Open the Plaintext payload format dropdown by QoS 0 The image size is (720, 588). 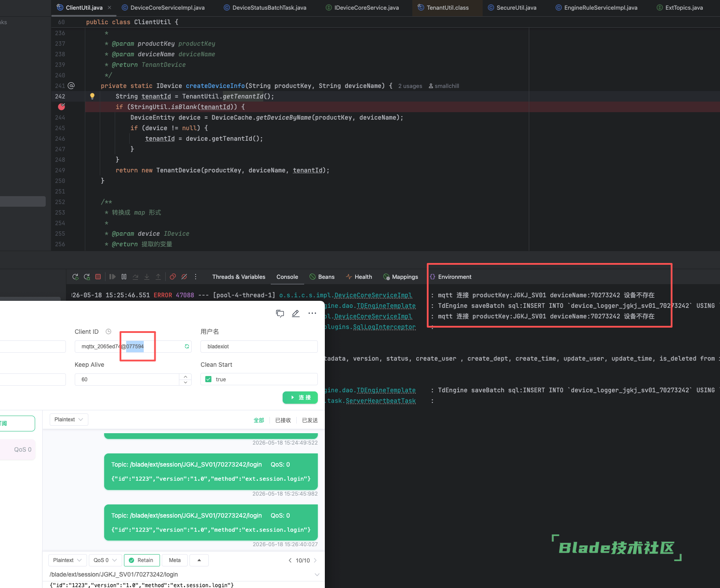67,560
